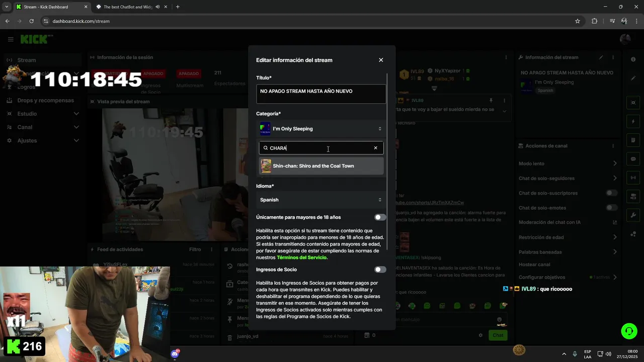Close the Editar información del stream dialog
The width and height of the screenshot is (644, 362).
tap(381, 60)
